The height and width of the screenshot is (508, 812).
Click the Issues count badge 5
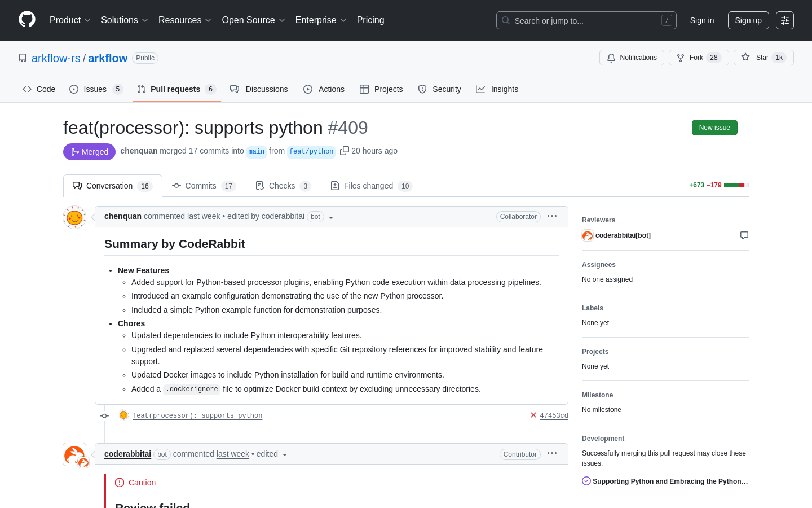tap(118, 89)
